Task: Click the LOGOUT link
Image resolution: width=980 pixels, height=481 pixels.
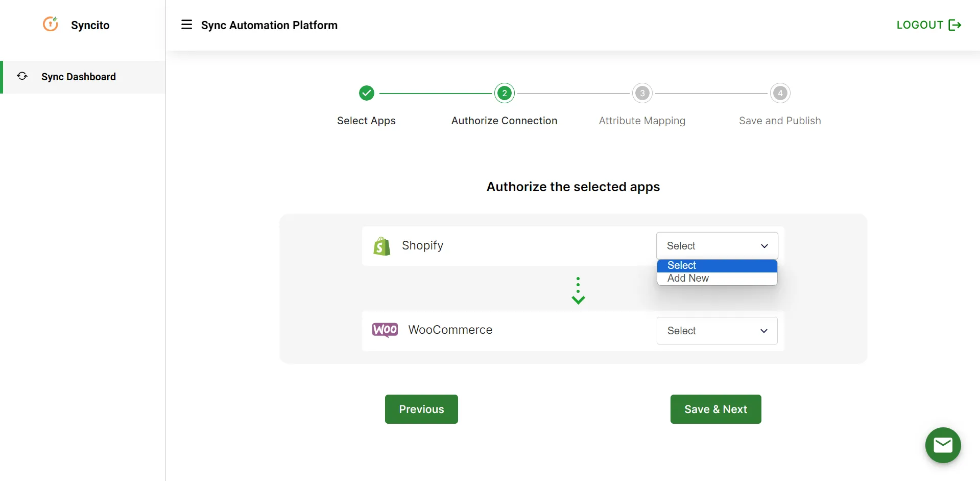Action: [919, 25]
